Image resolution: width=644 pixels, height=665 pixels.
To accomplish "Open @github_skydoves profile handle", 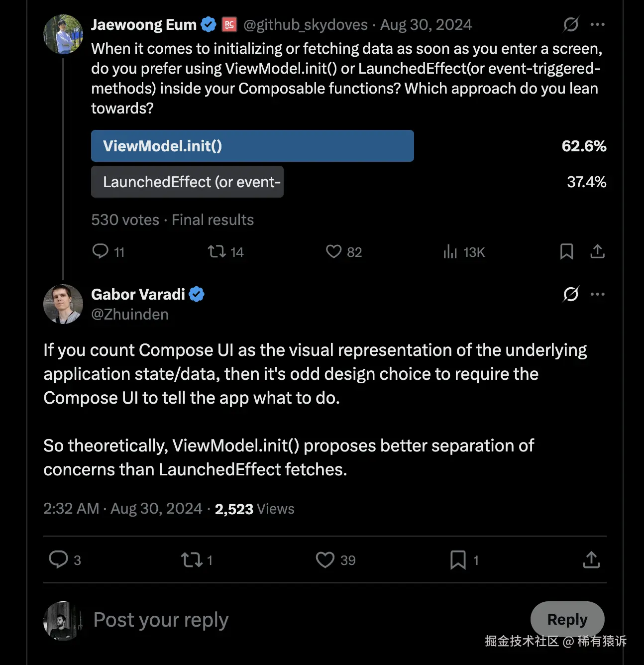I will [x=303, y=24].
